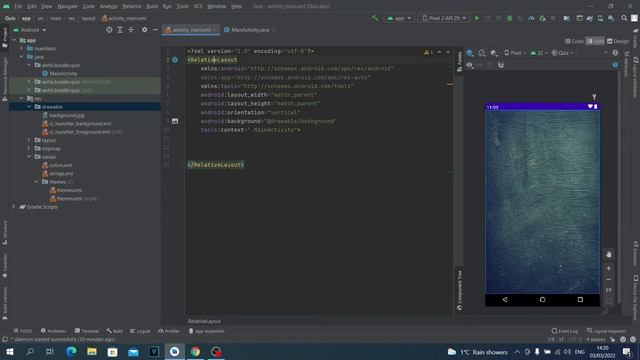The height and width of the screenshot is (360, 640).
Task: Collapse the drawable folder
Action: point(29,107)
